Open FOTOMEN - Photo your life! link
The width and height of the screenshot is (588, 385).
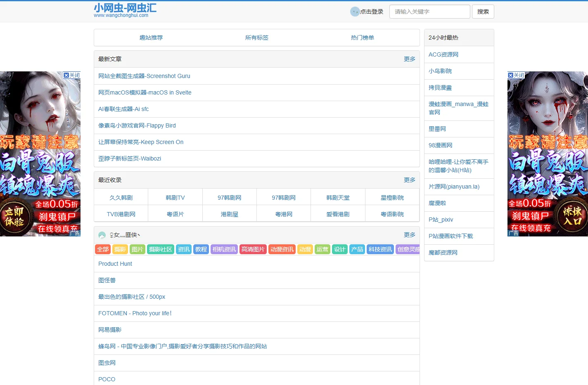click(x=135, y=313)
